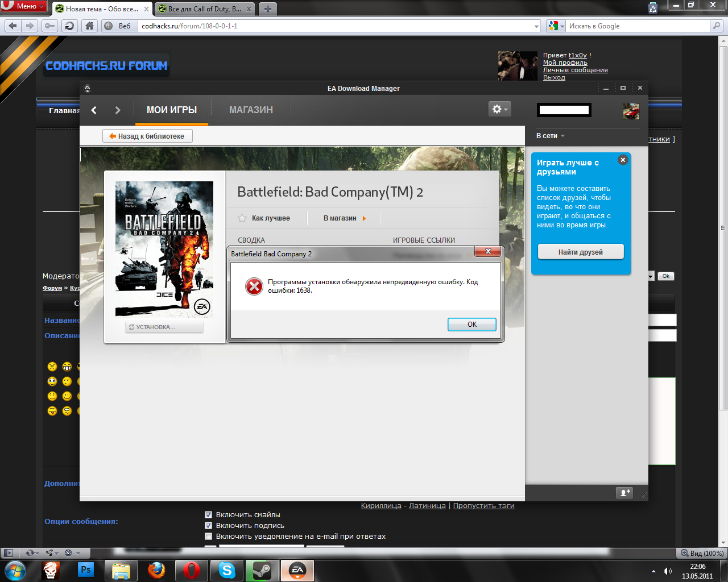
Task: Open Opera Link sync status dropdown
Action: click(x=31, y=553)
